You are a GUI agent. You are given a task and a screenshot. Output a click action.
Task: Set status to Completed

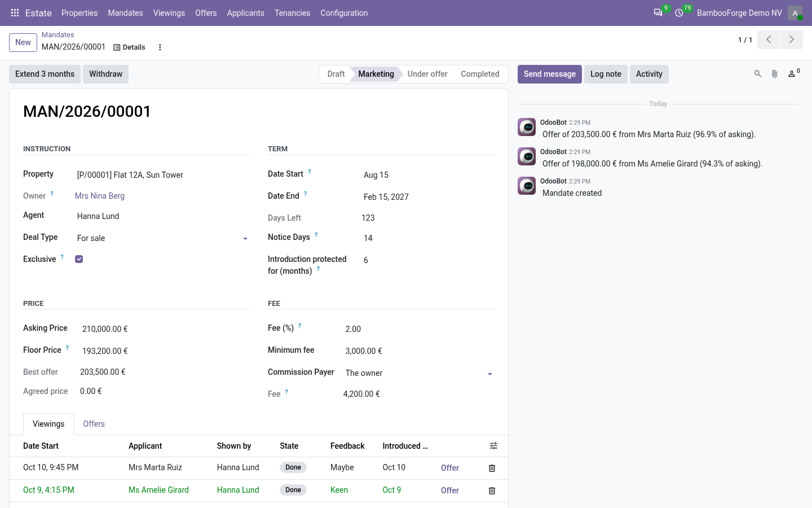(x=480, y=74)
